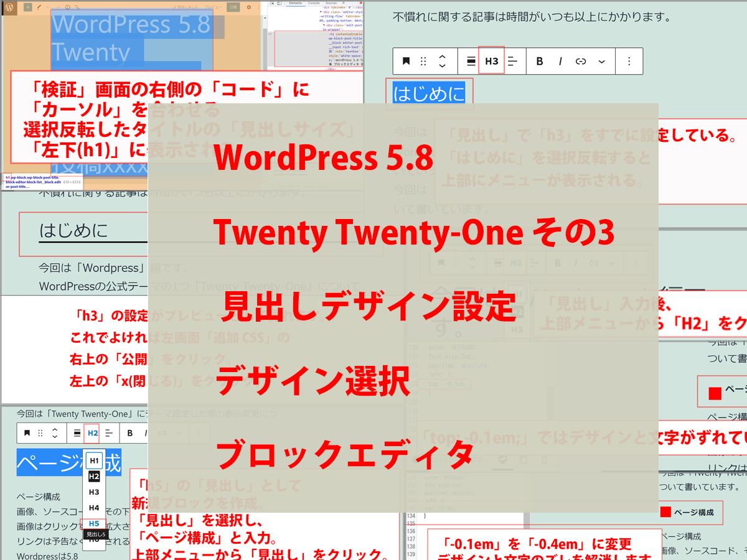Screen dimensions: 747x560
Task: Open the three-dot options in the H3 toolbar
Action: pyautogui.click(x=629, y=61)
